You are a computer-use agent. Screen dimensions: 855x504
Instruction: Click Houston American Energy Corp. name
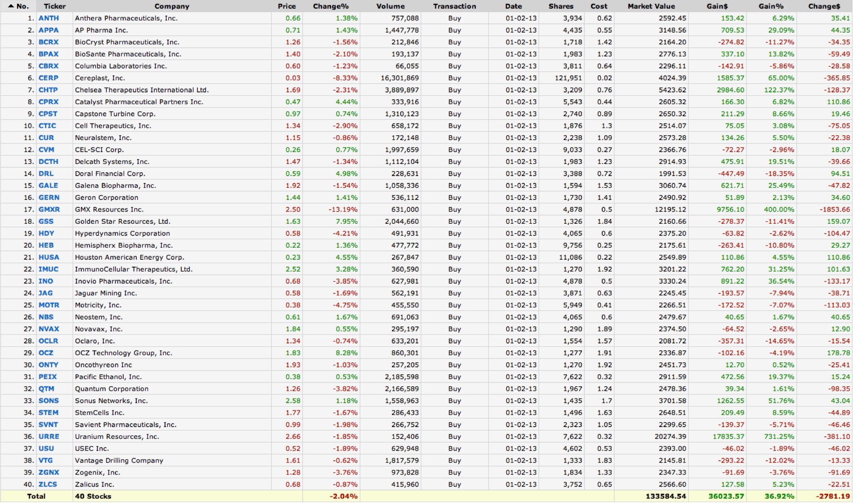coord(130,257)
